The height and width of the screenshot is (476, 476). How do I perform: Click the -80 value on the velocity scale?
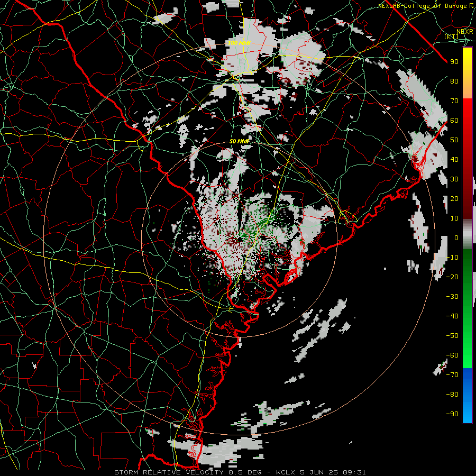[x=452, y=395]
